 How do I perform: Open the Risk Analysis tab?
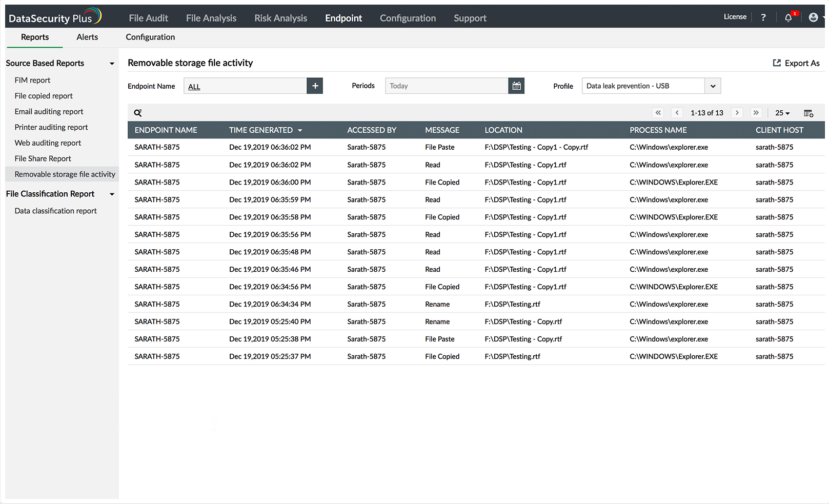[x=280, y=18]
